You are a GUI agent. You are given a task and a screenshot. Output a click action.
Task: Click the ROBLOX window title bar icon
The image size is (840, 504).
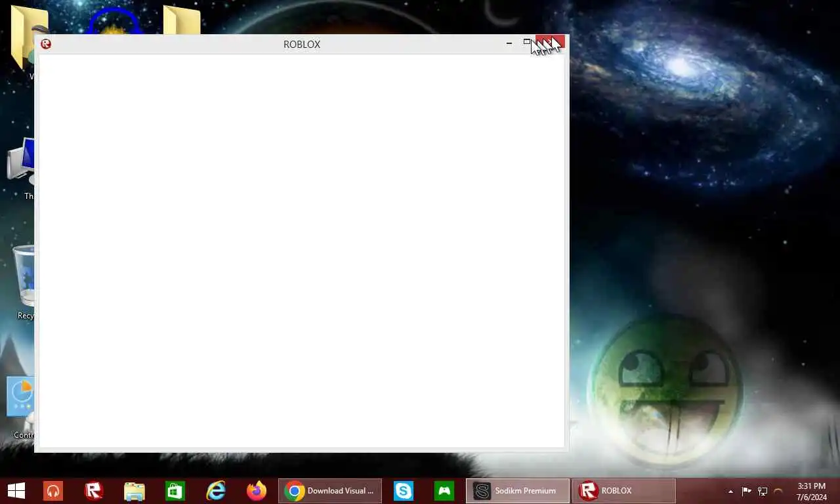click(46, 44)
